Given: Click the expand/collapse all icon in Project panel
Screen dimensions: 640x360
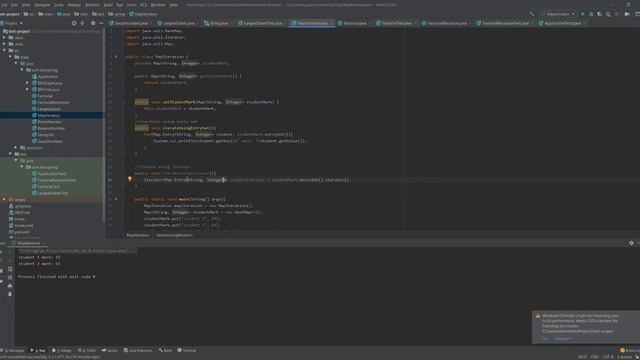Looking at the screenshot, I should (82, 23).
